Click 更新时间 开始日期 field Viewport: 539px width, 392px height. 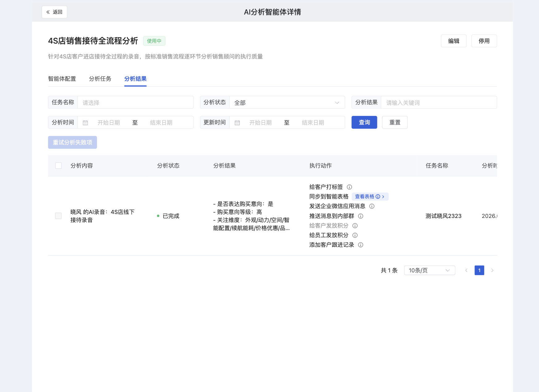(x=261, y=123)
